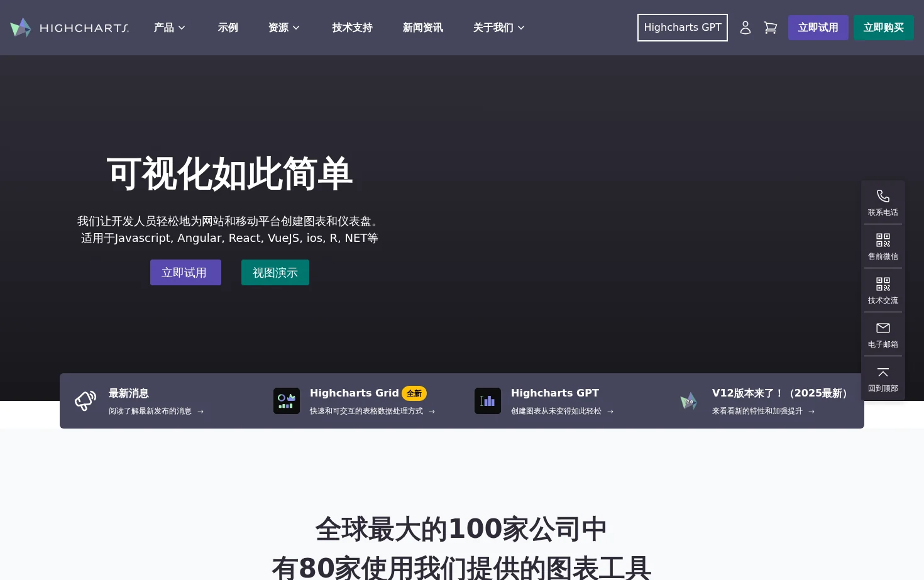Open the 来看看新的特性和加强提升 link
924x580 pixels.
pyautogui.click(x=763, y=412)
